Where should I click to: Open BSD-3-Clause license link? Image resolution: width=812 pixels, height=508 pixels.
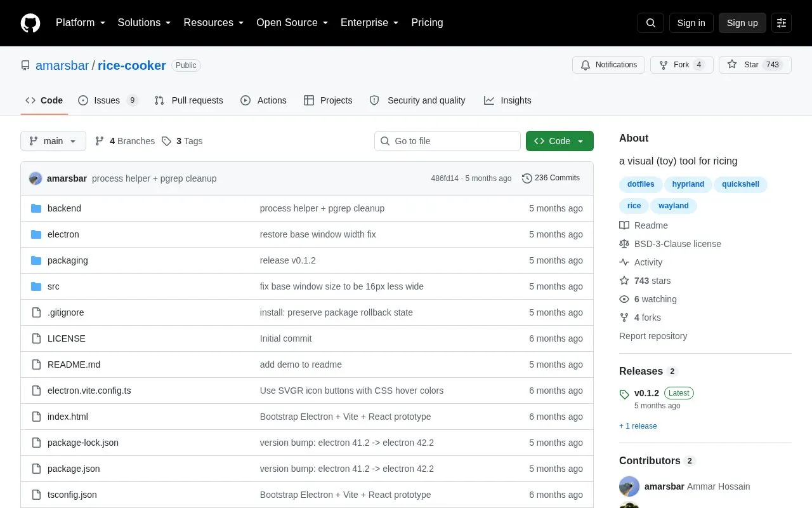click(x=670, y=244)
